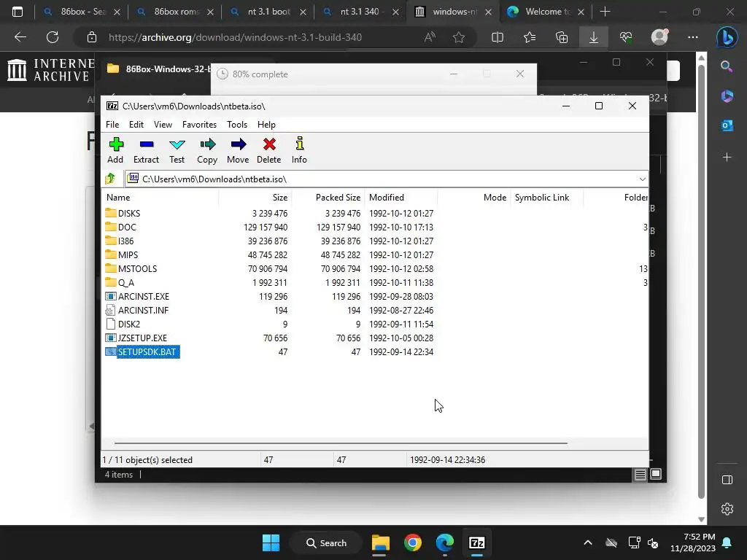Select the MIPS folder

tap(122, 254)
